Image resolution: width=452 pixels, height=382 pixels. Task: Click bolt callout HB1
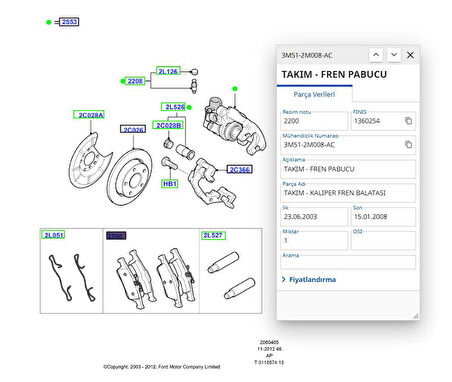170,184
